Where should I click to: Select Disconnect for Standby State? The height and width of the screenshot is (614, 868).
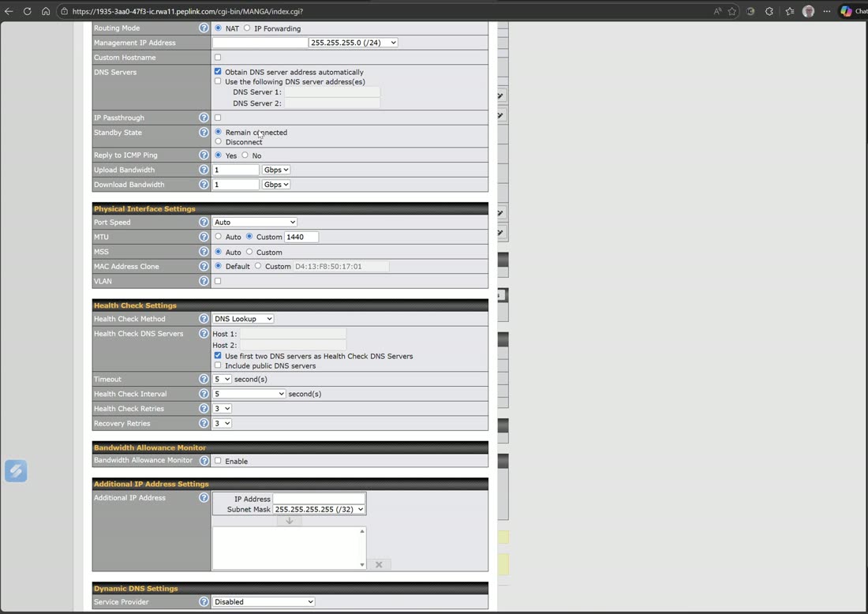218,141
